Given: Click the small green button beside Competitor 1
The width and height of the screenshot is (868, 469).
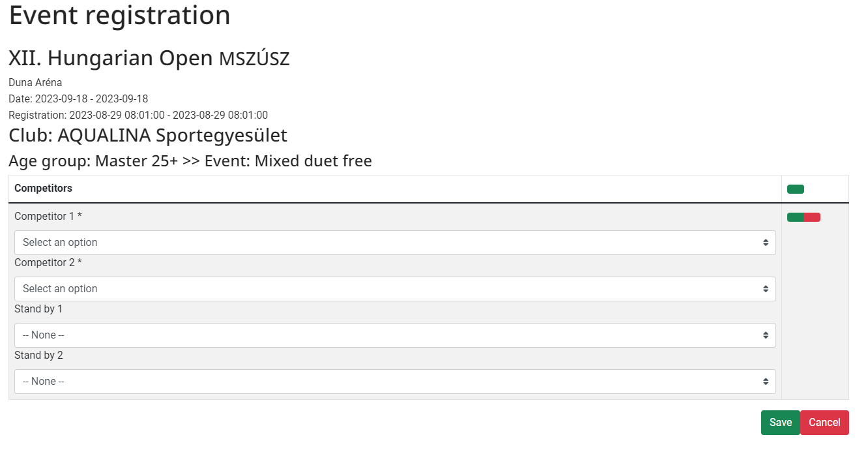Looking at the screenshot, I should coord(795,217).
